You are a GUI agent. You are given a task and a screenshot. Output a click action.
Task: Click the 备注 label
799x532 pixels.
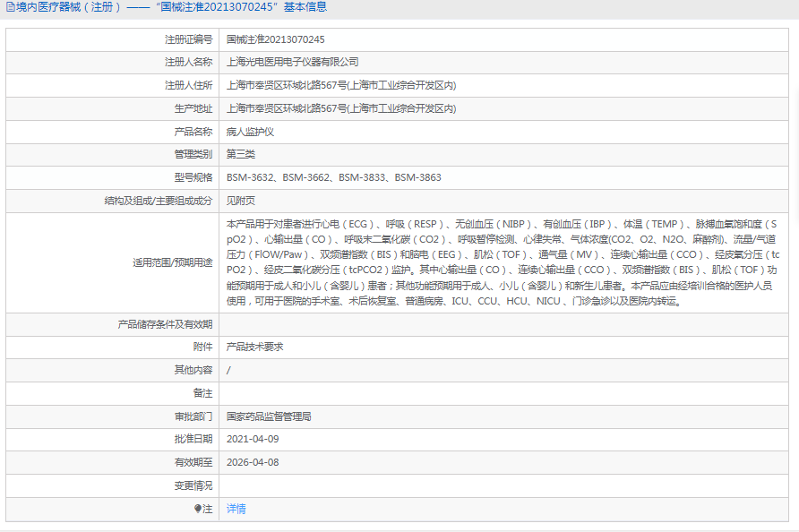pyautogui.click(x=202, y=393)
